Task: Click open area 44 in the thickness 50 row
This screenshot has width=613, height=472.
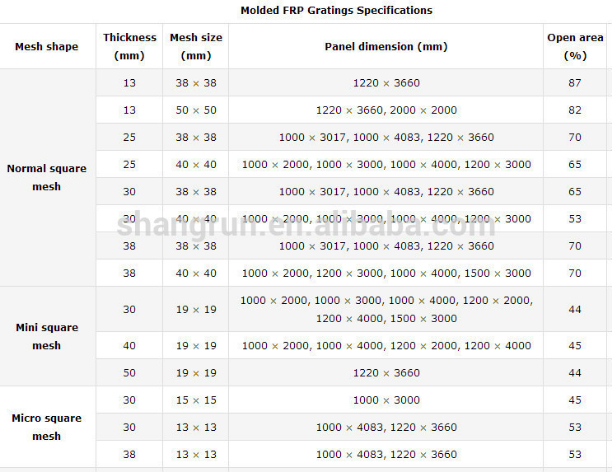Action: click(x=575, y=373)
